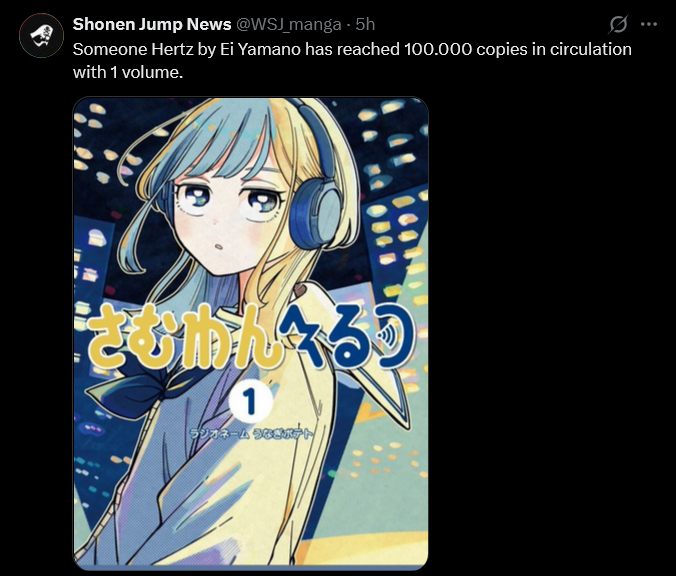The height and width of the screenshot is (576, 676).
Task: Open the Shonen Jump News profile avatar
Action: (41, 35)
